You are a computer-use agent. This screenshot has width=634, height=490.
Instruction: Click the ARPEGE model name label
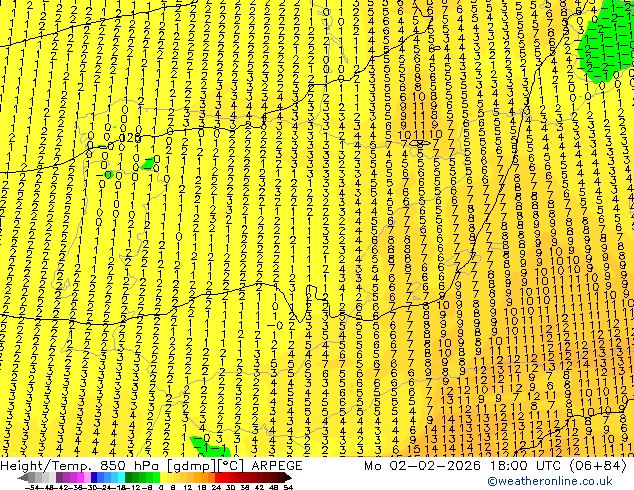point(277,466)
